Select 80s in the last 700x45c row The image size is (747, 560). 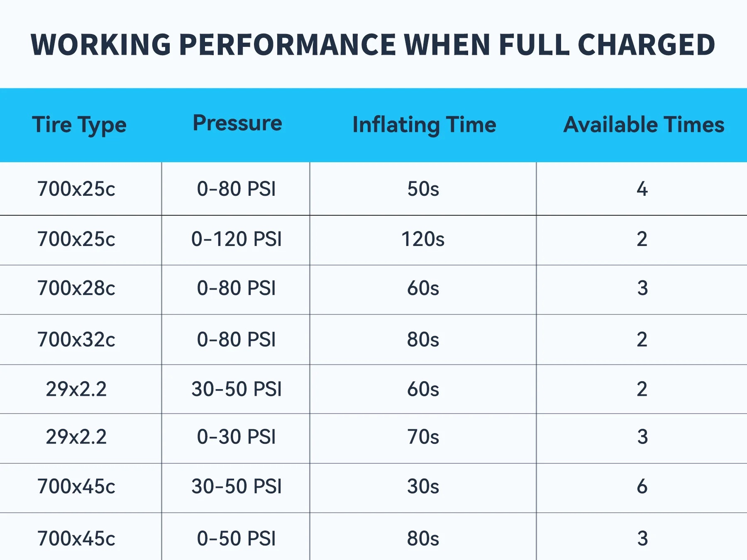423,539
